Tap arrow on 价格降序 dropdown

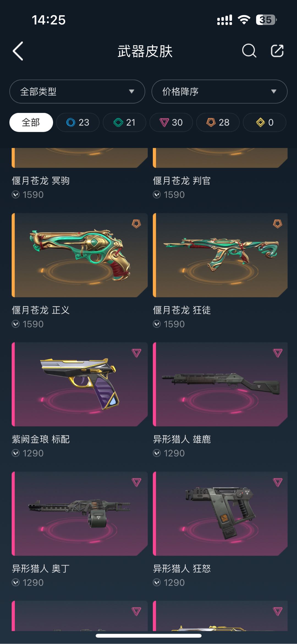(x=274, y=91)
